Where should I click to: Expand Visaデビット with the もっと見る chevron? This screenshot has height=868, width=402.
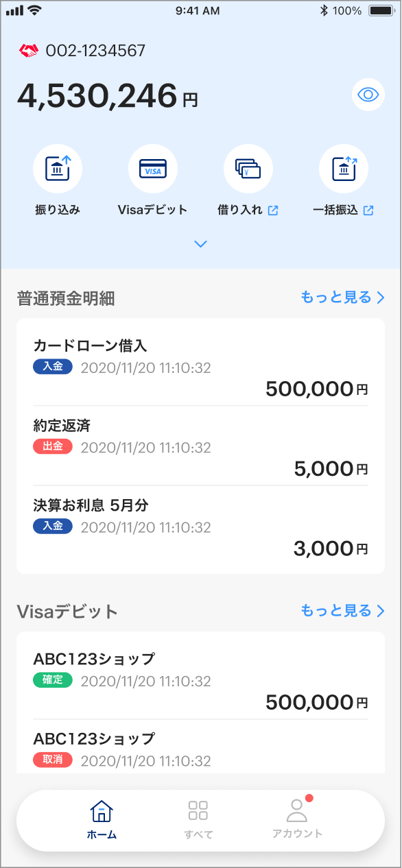(381, 611)
